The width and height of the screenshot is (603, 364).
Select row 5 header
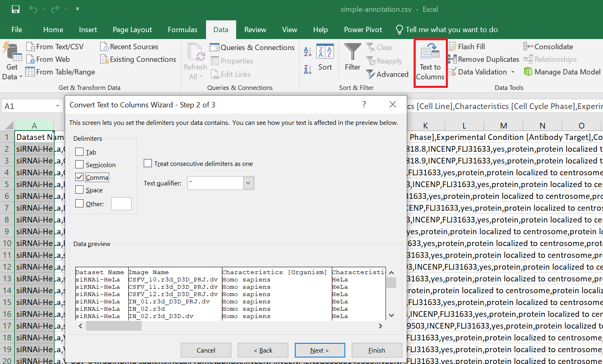[x=7, y=184]
